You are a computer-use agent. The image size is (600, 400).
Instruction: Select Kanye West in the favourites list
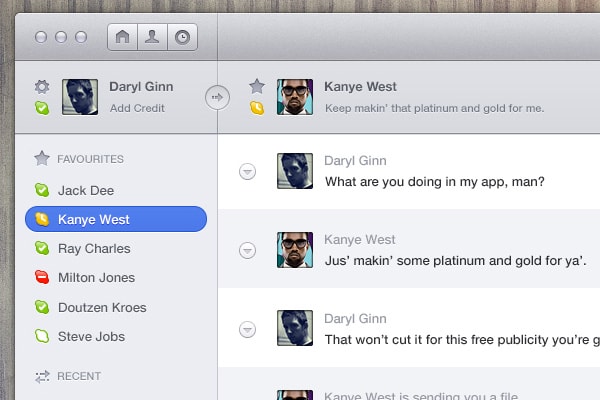[x=116, y=219]
